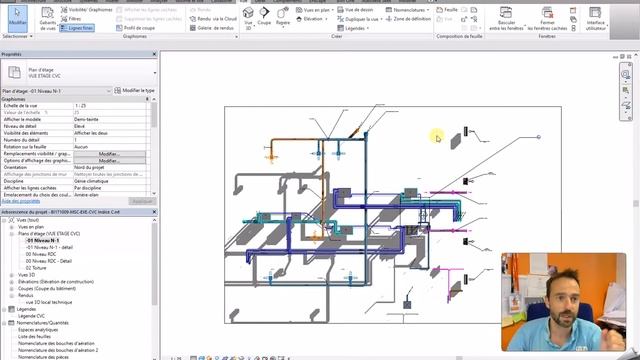
Task: Select -01 Niveau N-1 - détail view
Action: (x=49, y=247)
